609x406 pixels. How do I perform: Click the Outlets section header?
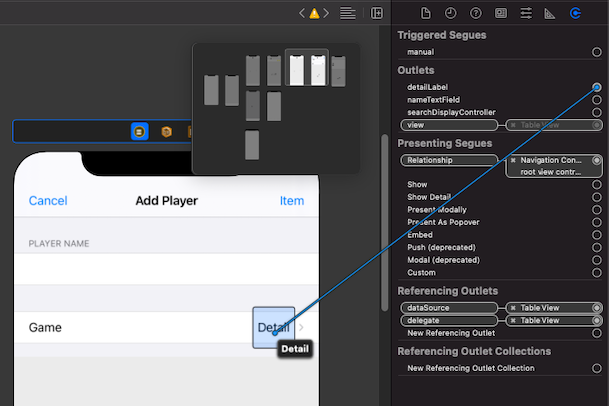(x=416, y=70)
